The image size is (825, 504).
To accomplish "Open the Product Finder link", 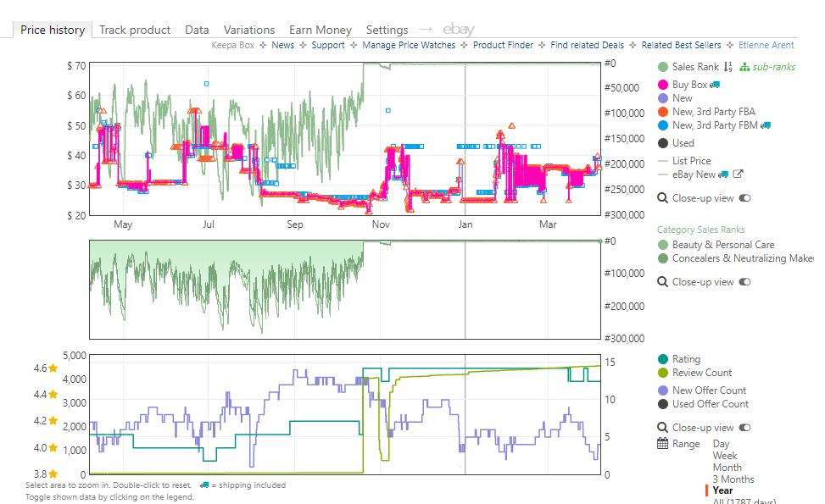I will click(503, 45).
